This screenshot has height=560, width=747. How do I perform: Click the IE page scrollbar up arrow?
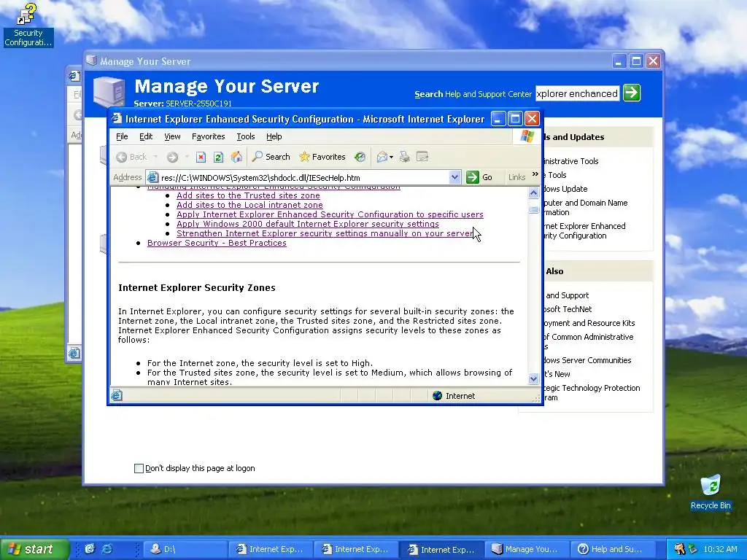[533, 192]
